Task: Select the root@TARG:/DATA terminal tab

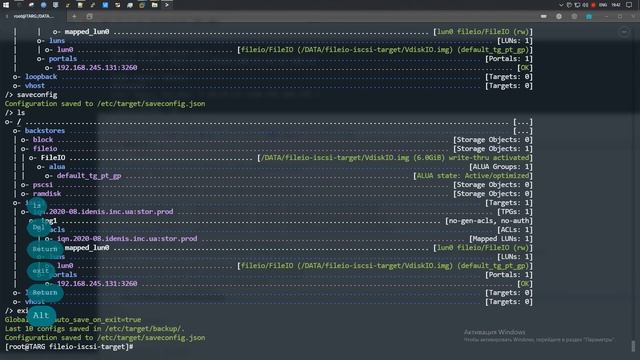Action: (x=33, y=16)
